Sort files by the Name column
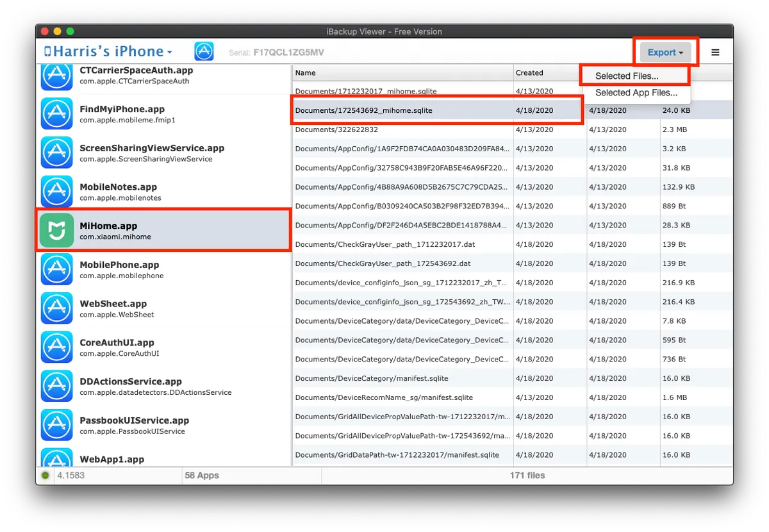Viewport: 769px width, 532px height. [x=304, y=72]
